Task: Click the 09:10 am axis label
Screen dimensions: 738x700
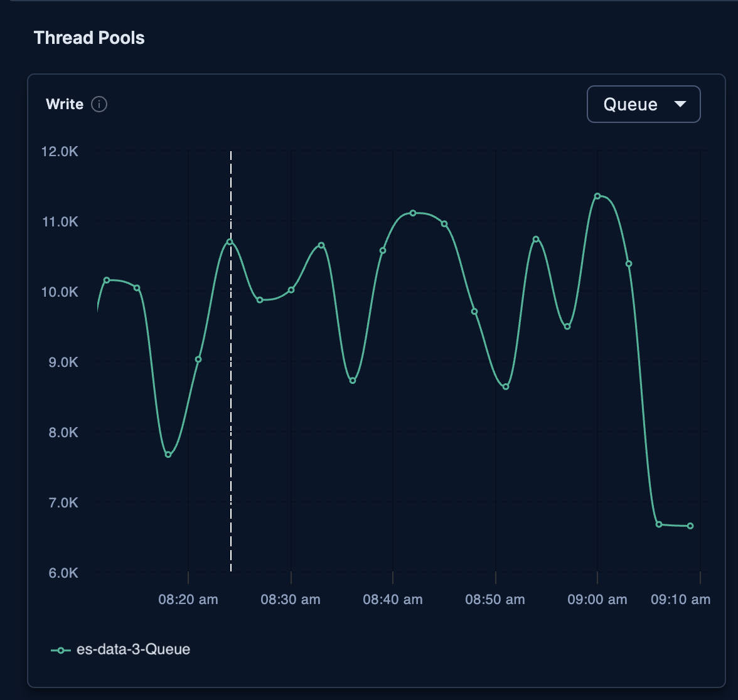Action: tap(680, 600)
